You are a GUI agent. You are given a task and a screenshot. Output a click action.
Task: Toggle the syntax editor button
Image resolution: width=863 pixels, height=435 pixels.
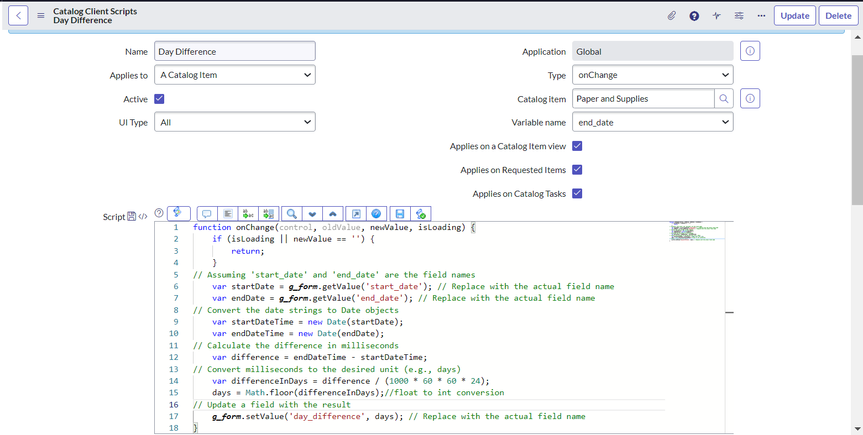[178, 213]
